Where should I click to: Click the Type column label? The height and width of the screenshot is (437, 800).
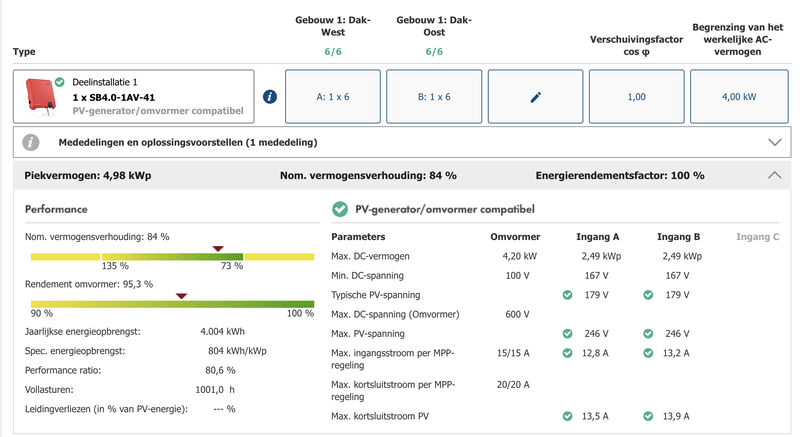(24, 52)
